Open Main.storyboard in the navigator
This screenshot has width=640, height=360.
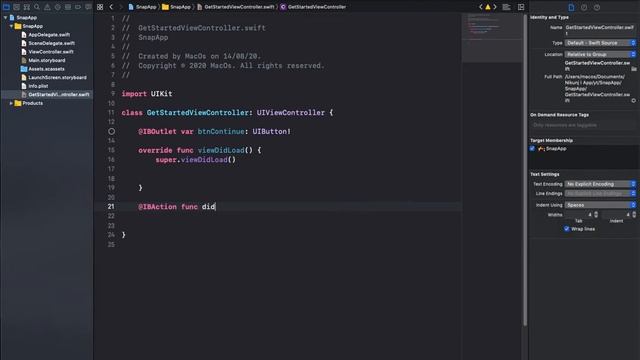pos(43,60)
